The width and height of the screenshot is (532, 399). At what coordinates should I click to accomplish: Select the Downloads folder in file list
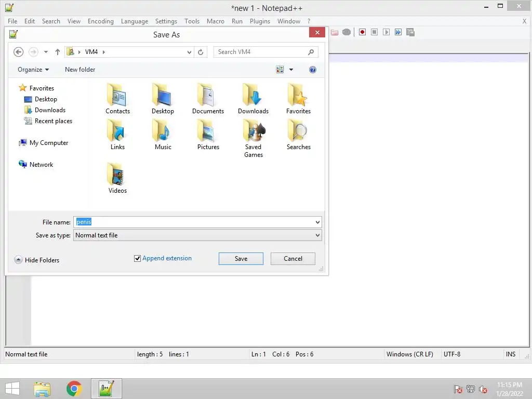pos(253,99)
